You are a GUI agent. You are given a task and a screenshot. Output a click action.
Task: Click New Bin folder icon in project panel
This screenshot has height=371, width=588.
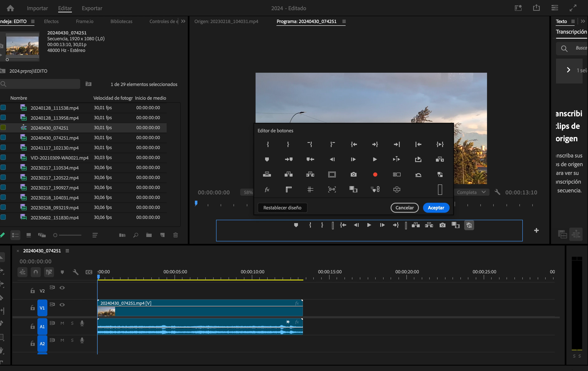pyautogui.click(x=149, y=235)
